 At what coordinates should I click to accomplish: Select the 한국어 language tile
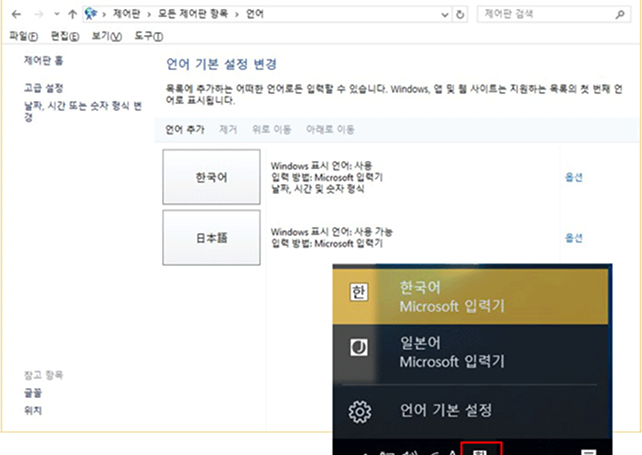(x=211, y=177)
